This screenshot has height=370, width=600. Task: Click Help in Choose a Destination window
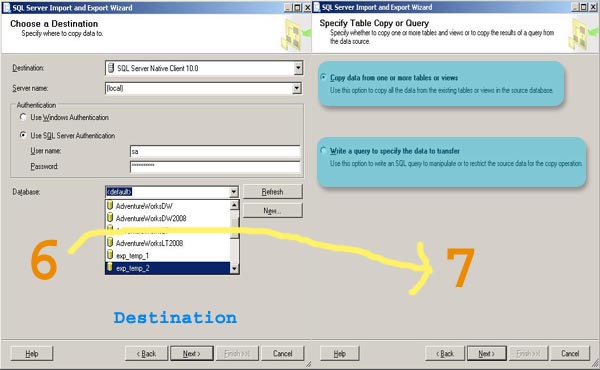click(x=32, y=354)
